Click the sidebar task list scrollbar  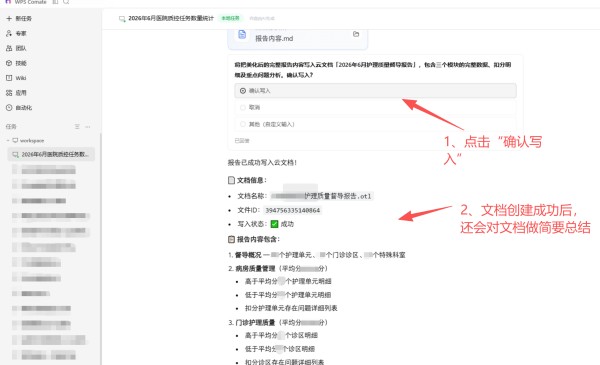click(x=101, y=249)
